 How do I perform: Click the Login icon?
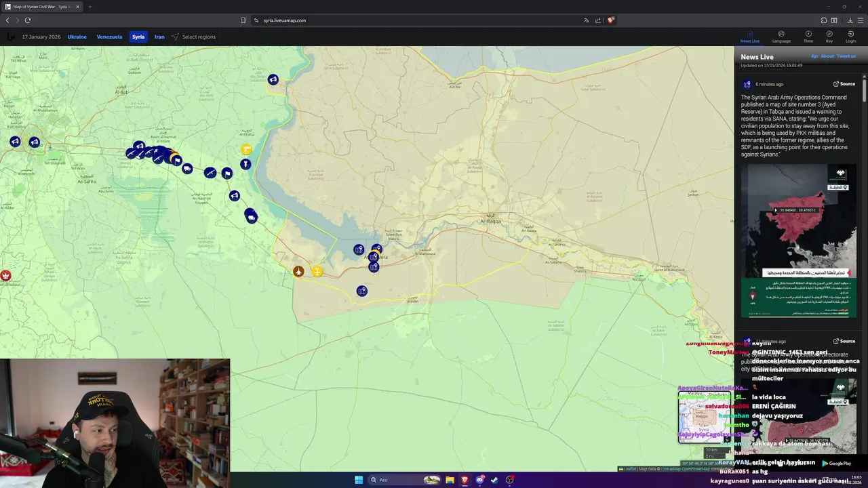(850, 37)
